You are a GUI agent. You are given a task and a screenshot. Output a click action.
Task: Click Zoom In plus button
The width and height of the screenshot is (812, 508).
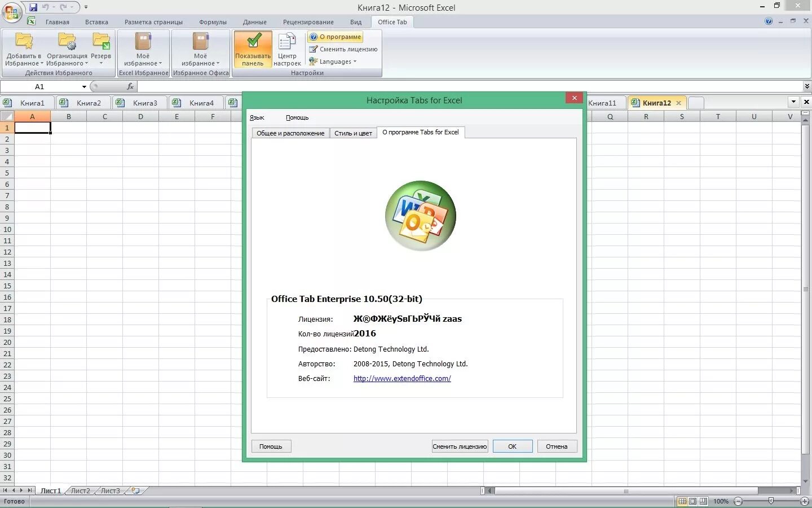tap(805, 501)
